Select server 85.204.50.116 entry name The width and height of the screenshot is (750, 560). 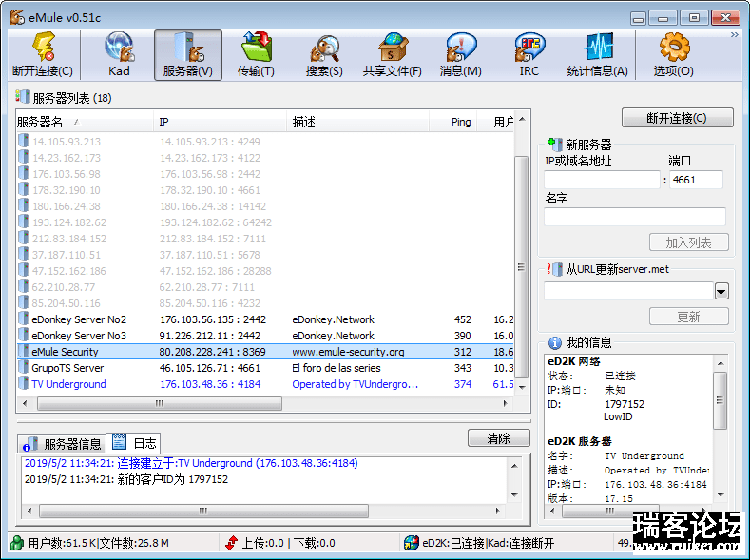tap(66, 303)
